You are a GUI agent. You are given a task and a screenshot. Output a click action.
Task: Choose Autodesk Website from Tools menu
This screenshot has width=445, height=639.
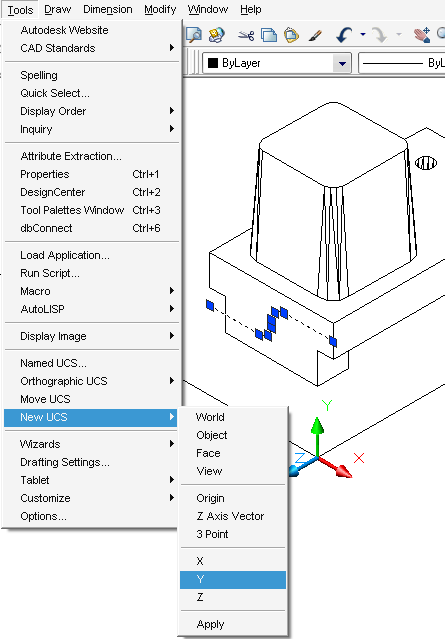click(x=91, y=30)
